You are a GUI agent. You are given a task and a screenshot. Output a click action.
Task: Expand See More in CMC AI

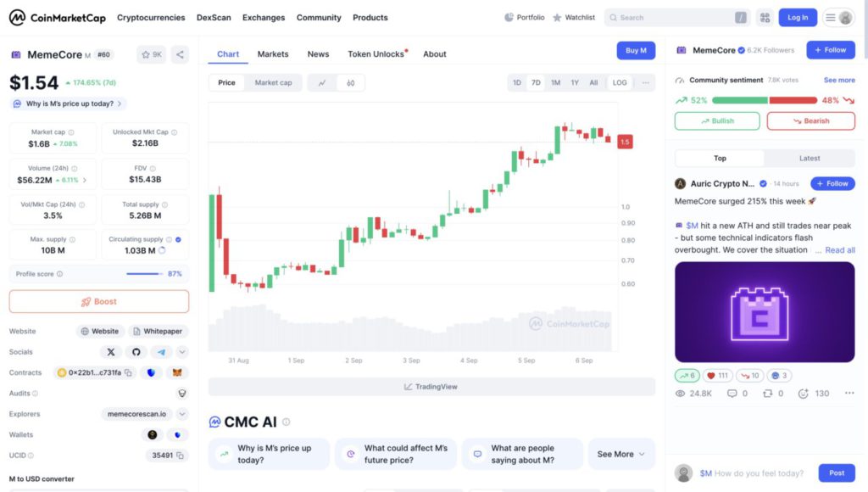tap(621, 454)
